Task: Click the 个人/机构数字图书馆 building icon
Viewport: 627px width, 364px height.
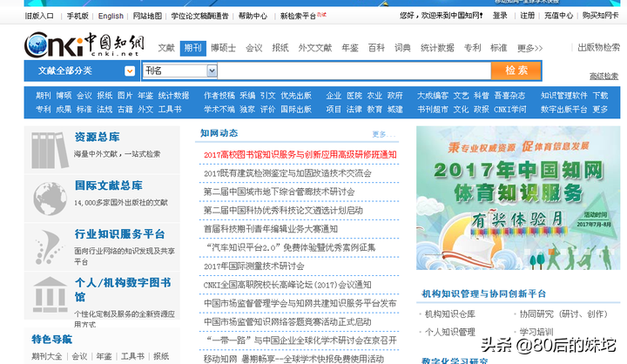Action: (x=50, y=295)
